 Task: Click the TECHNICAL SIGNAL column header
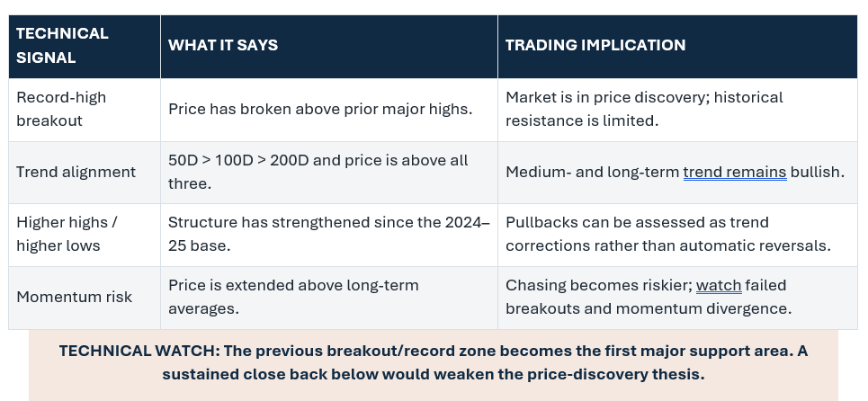[85, 47]
